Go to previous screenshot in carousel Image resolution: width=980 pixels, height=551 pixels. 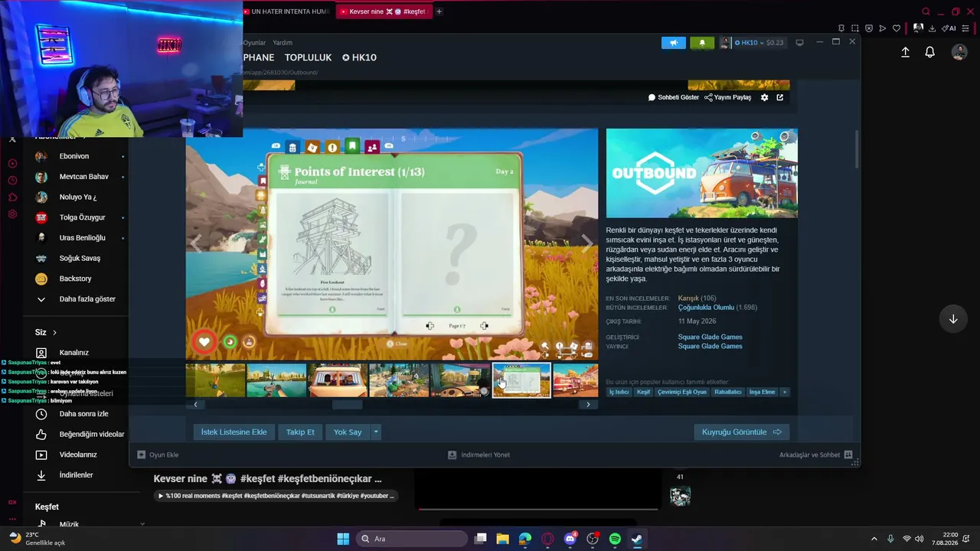click(x=196, y=244)
